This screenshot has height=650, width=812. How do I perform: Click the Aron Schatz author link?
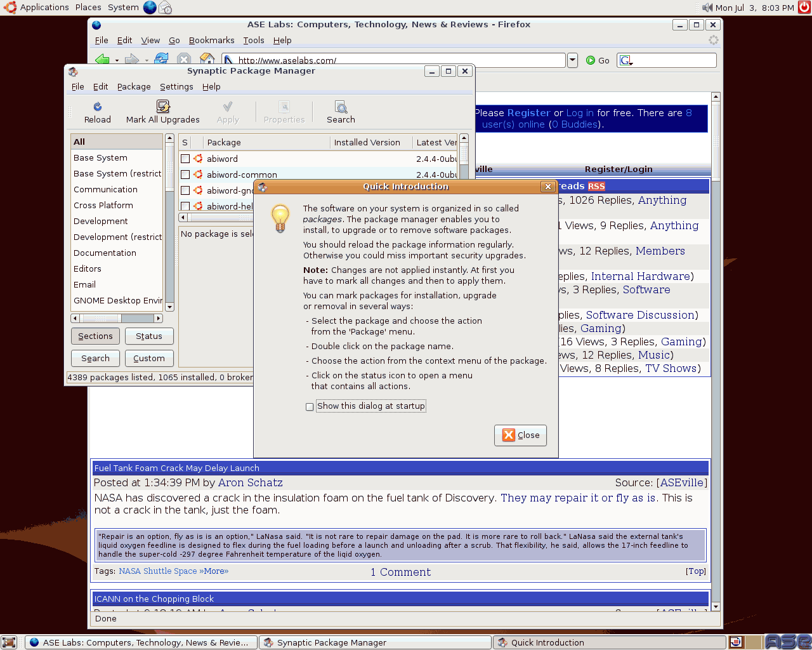[251, 483]
